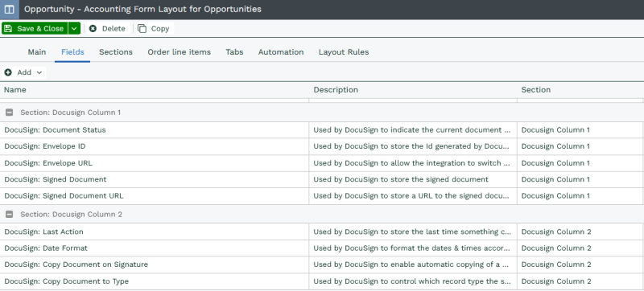Switch to the Sections tab
The height and width of the screenshot is (291, 644).
tap(116, 52)
